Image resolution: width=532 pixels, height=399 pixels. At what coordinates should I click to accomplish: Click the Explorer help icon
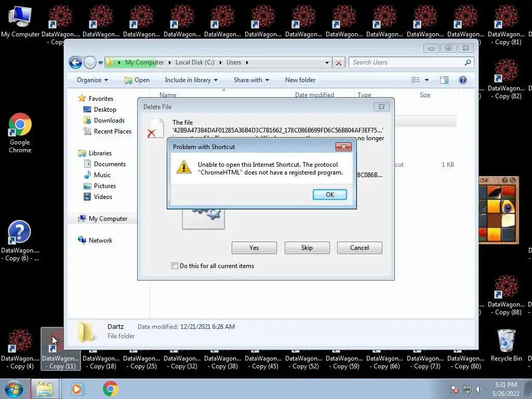[x=463, y=80]
